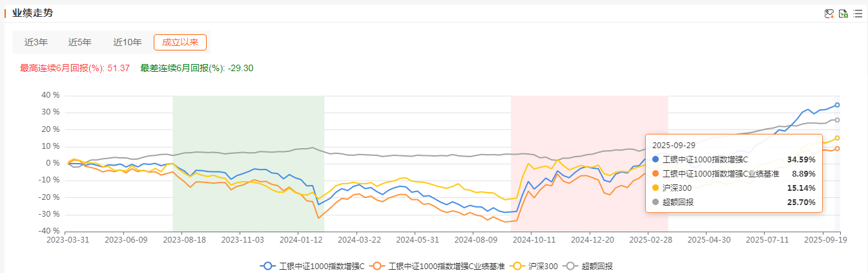The height and width of the screenshot is (273, 868).
Task: Toggle the 沪深300 series in bottom legend
Action: pyautogui.click(x=533, y=266)
